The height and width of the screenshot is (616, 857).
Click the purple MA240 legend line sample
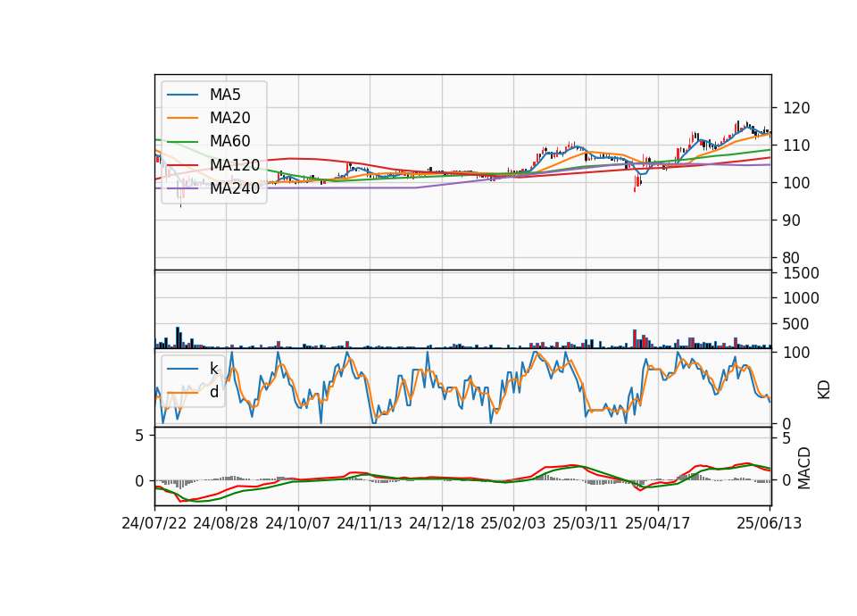[182, 188]
